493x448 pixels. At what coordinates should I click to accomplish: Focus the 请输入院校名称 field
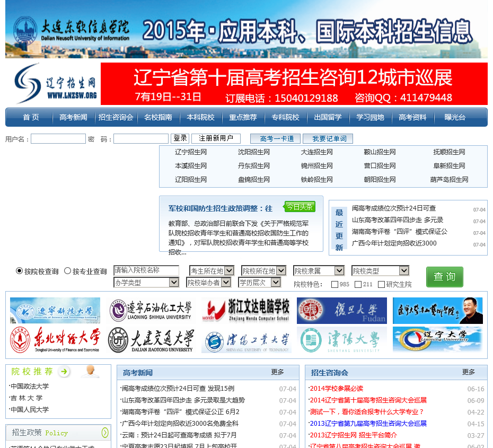point(146,270)
